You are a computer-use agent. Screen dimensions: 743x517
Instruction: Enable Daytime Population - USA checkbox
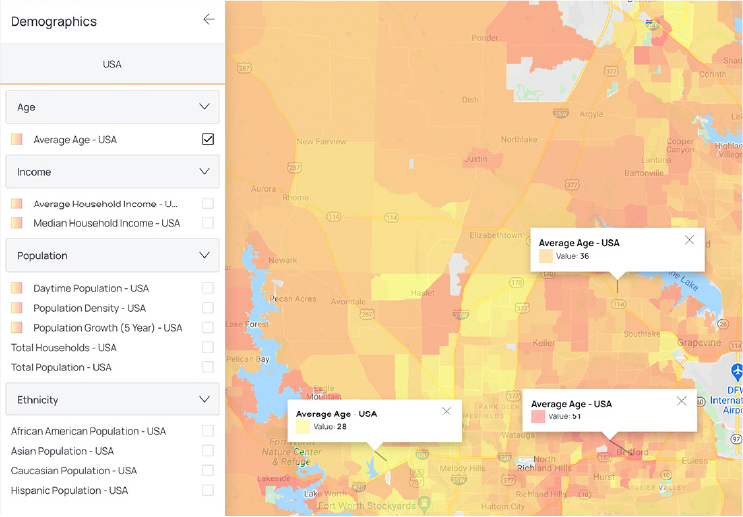[x=208, y=288]
